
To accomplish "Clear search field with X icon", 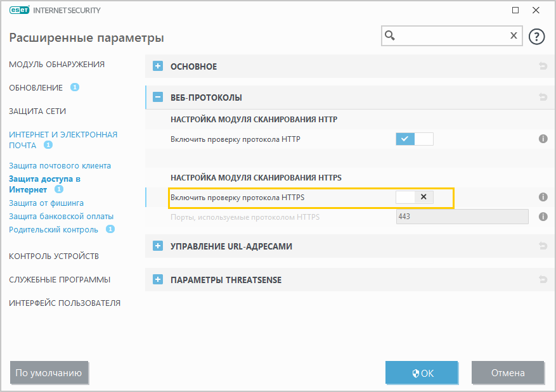I will (514, 36).
